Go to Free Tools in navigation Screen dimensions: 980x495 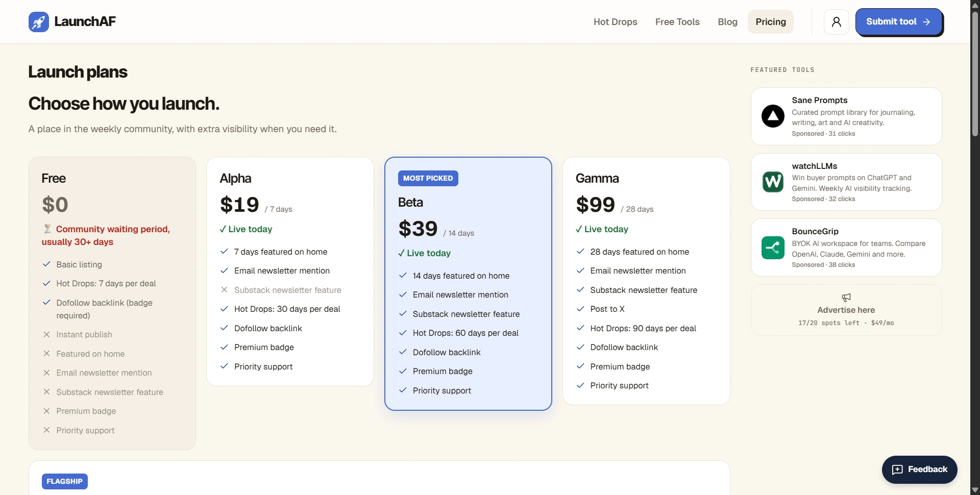coord(677,22)
